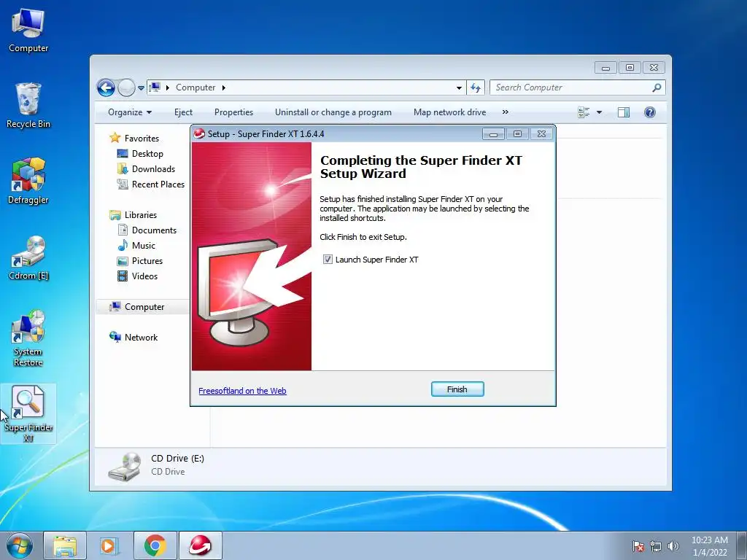Select the Super Finder XT desktop shortcut
The image size is (747, 560).
tap(28, 414)
